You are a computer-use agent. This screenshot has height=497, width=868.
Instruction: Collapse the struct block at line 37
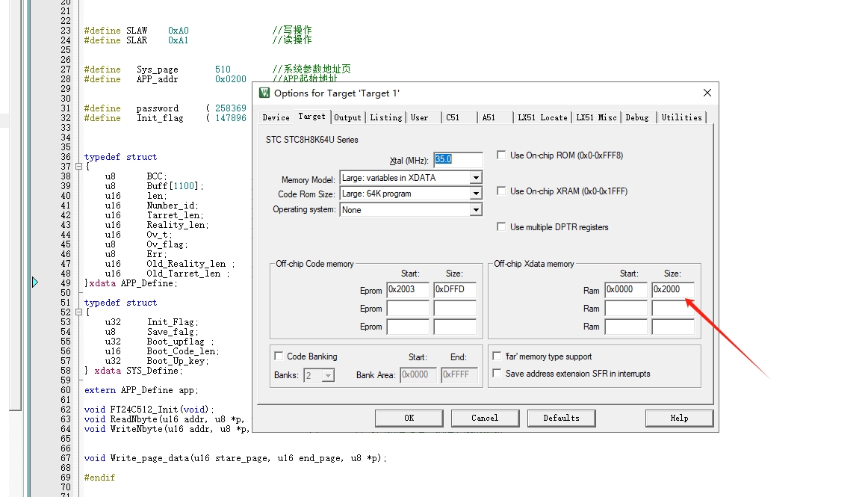click(78, 166)
